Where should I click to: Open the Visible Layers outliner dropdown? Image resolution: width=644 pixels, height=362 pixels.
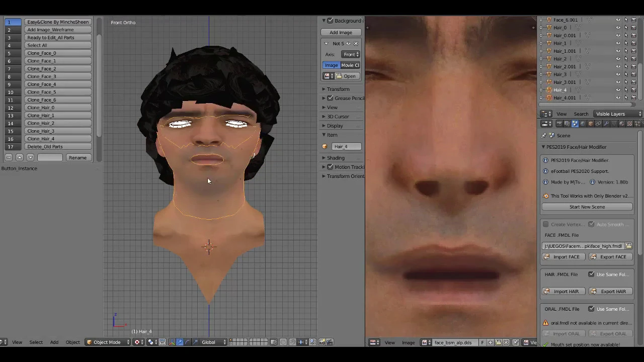click(x=617, y=114)
